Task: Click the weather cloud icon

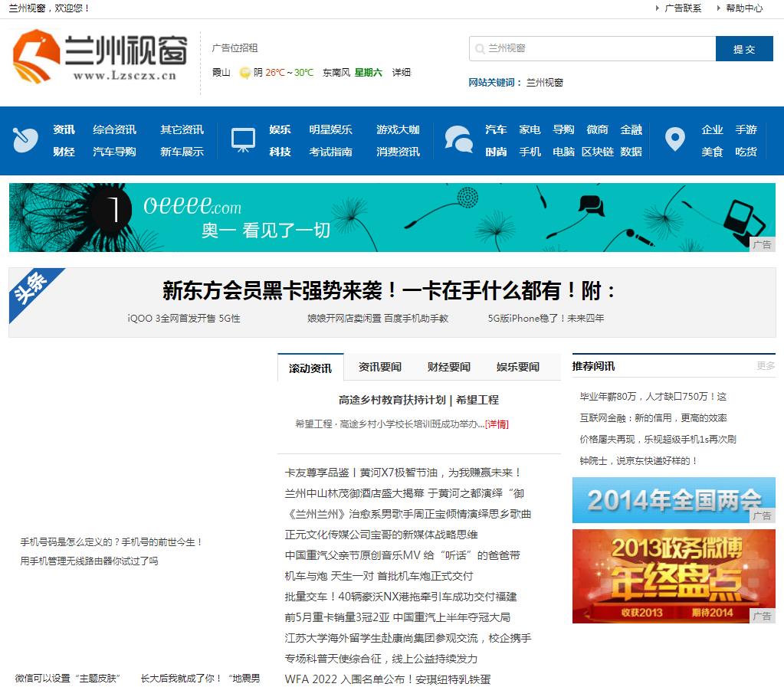Action: 245,73
